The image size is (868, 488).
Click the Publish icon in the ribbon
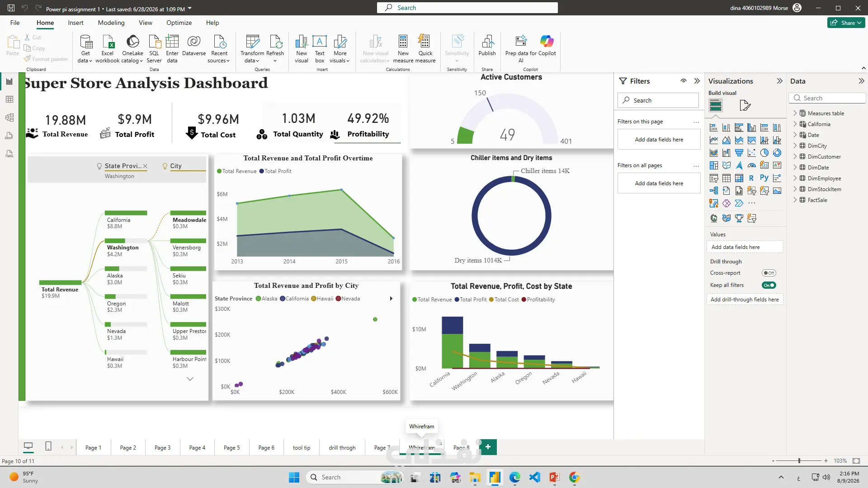(487, 46)
